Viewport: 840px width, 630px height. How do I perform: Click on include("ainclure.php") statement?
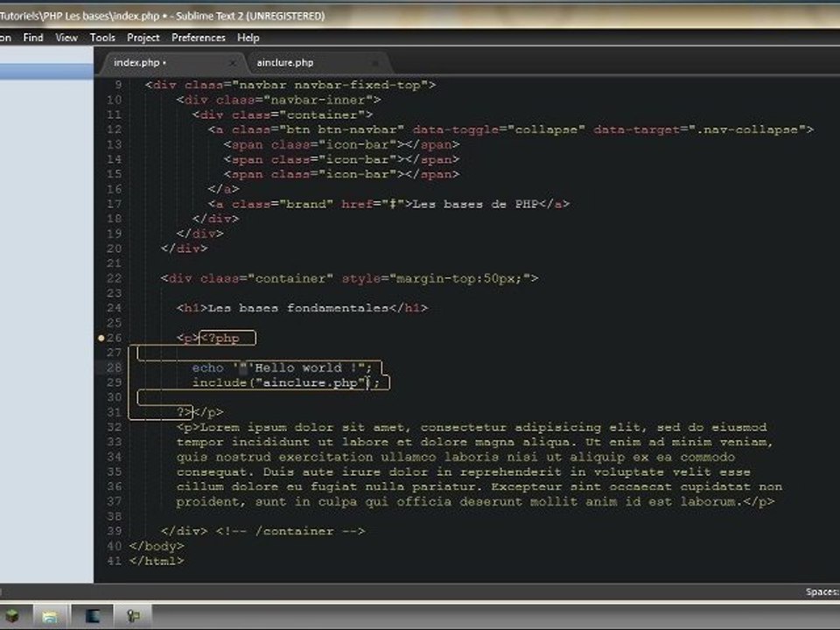(286, 382)
